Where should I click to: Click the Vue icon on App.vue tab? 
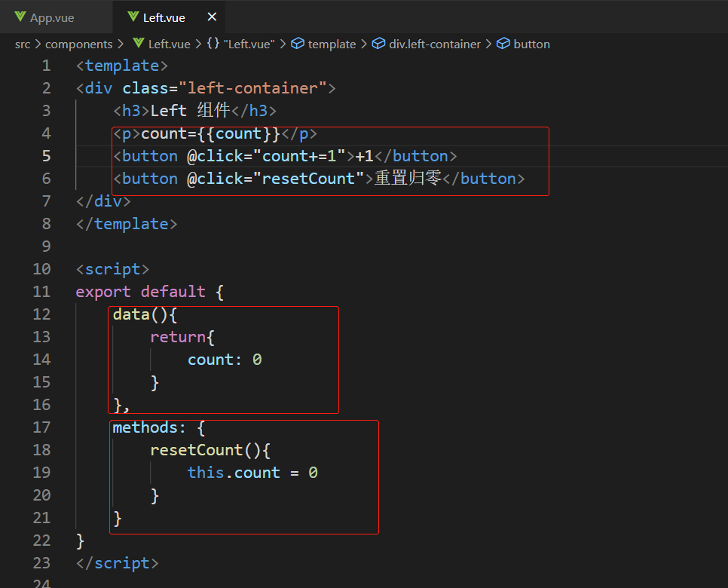[20, 17]
